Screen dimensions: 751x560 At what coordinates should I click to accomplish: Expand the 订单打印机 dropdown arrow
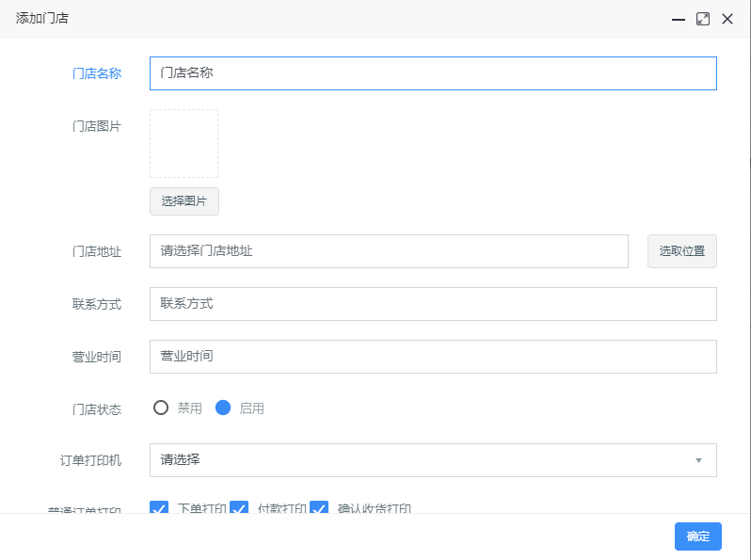(698, 460)
